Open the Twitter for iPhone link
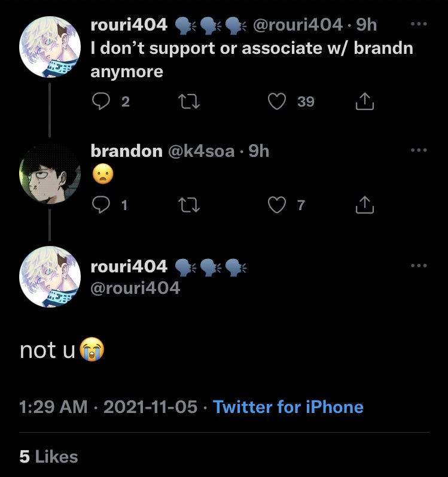 tap(288, 407)
